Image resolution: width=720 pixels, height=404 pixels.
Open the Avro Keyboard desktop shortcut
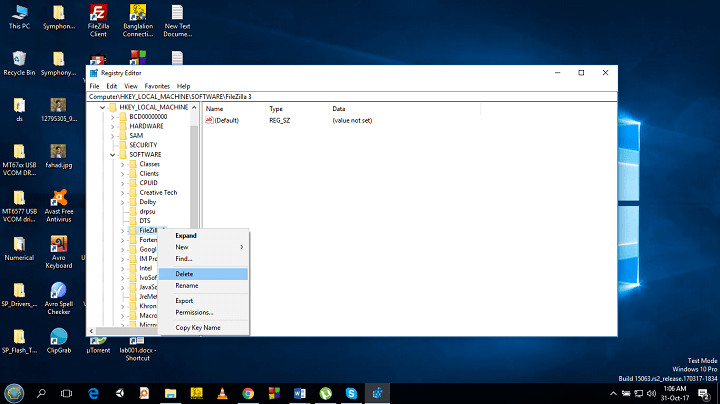coord(59,244)
